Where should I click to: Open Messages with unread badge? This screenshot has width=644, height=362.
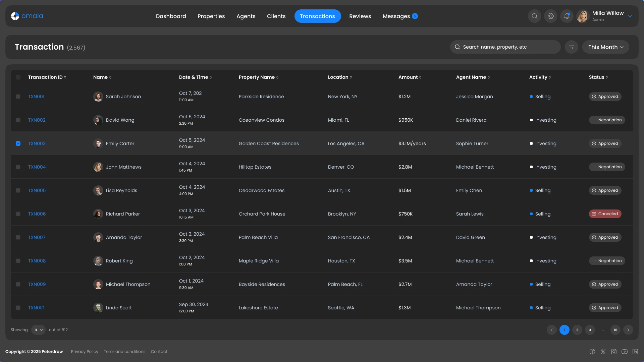coord(397,16)
